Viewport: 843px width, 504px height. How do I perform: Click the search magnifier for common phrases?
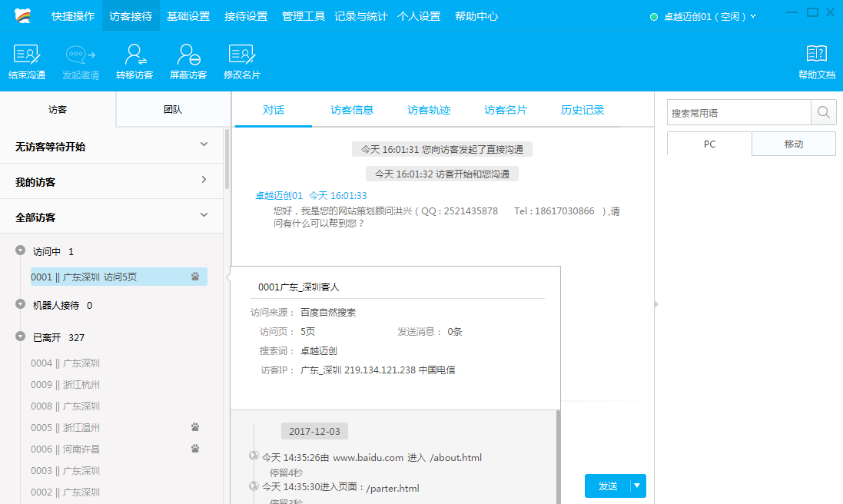pyautogui.click(x=823, y=113)
